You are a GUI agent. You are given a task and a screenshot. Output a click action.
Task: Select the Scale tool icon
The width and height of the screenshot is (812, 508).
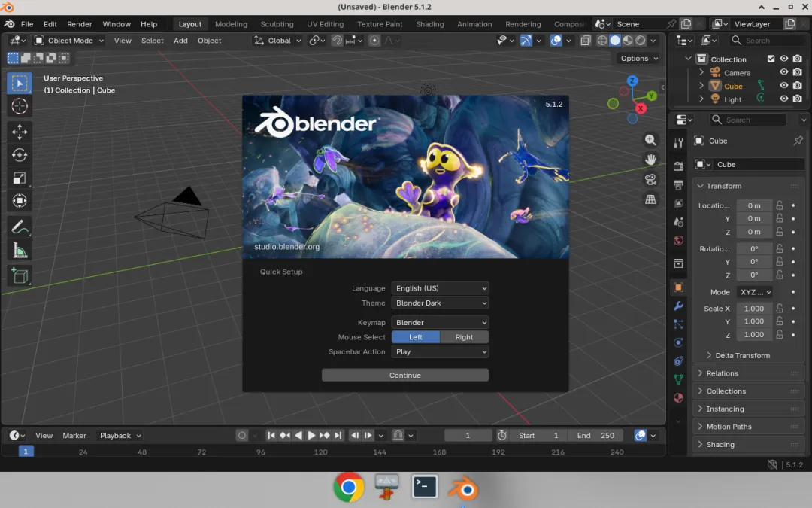point(20,178)
